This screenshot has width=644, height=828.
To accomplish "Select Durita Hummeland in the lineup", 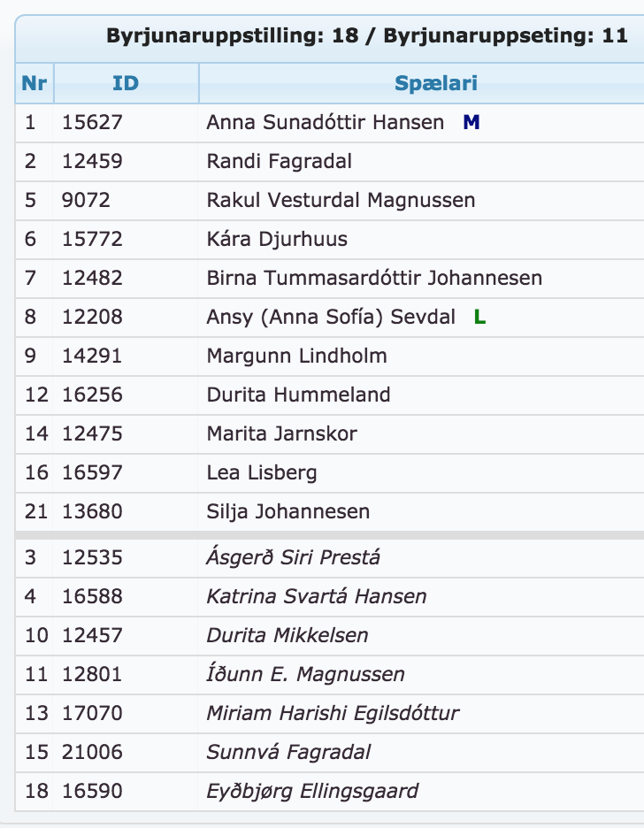I will [298, 395].
